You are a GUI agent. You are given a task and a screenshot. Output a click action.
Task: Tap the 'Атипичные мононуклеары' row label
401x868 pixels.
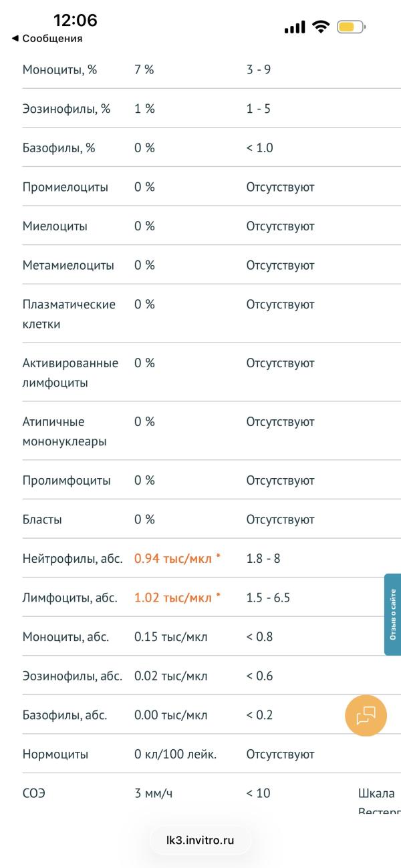64,431
